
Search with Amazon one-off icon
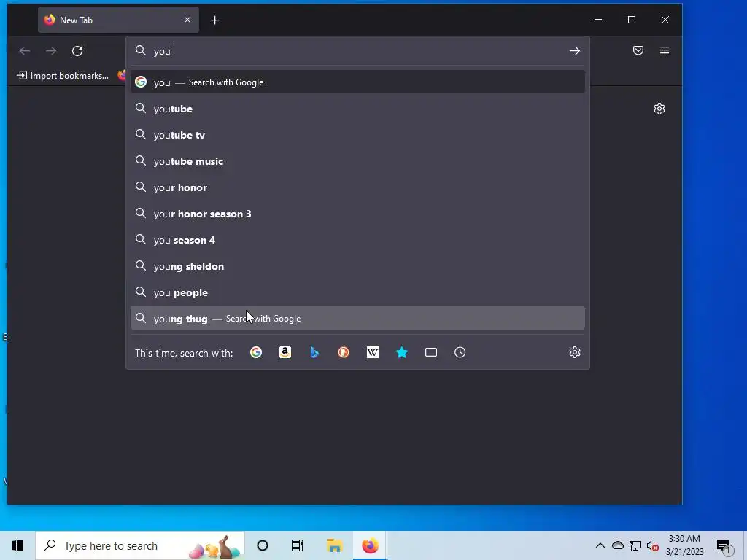[x=285, y=352]
